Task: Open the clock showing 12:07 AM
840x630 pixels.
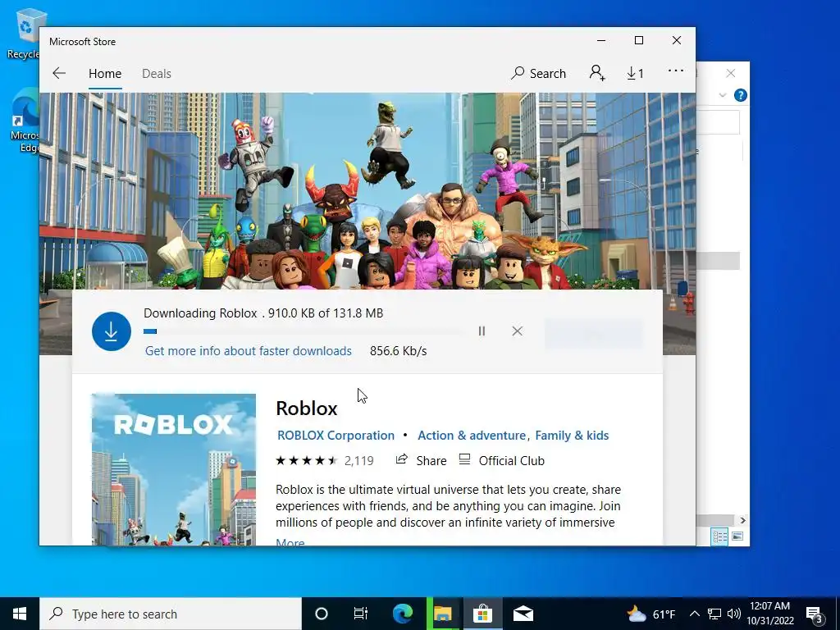Action: click(769, 614)
